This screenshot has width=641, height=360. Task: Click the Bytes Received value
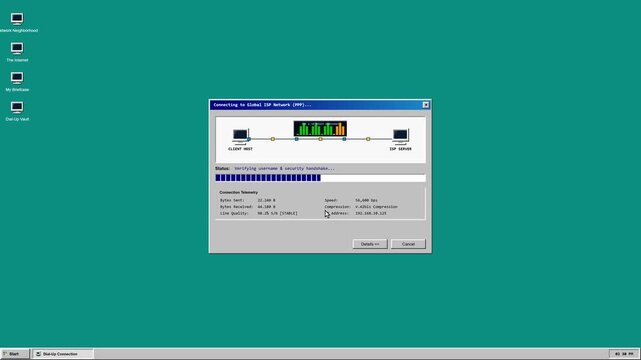[267, 207]
